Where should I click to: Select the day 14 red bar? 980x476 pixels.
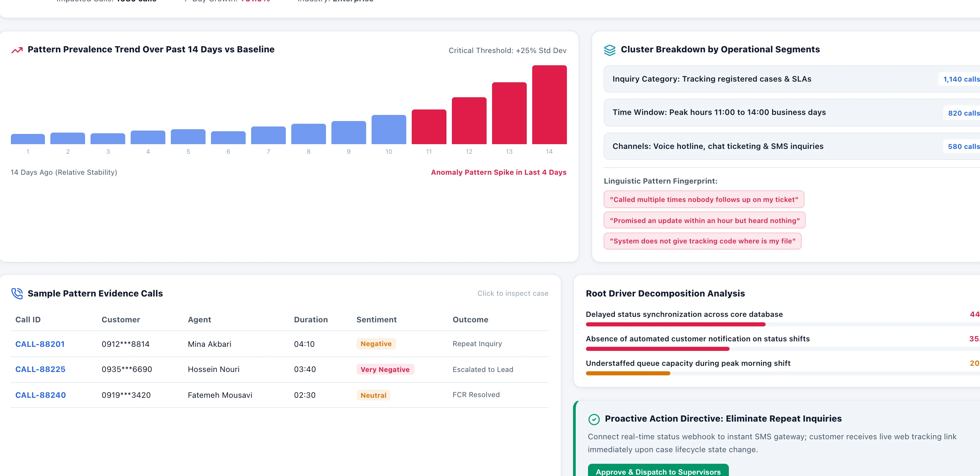(549, 105)
